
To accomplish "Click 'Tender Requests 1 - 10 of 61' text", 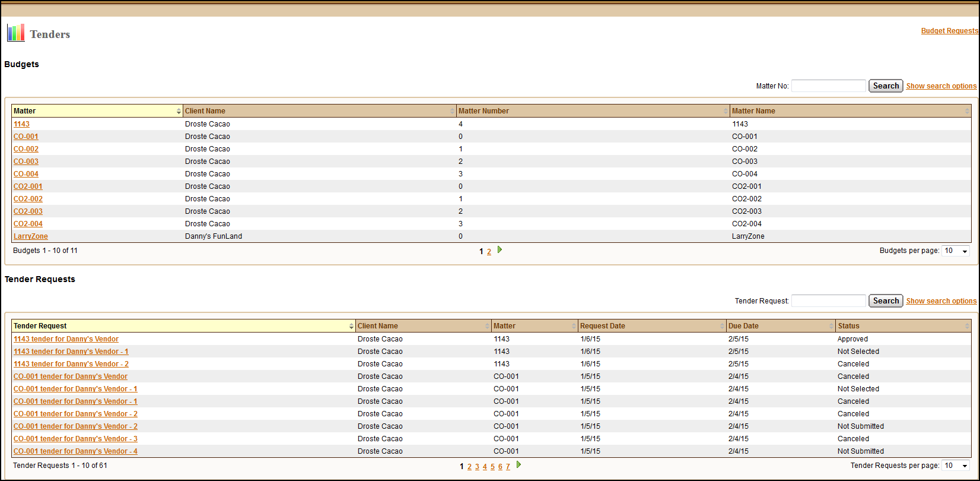I will tap(60, 466).
